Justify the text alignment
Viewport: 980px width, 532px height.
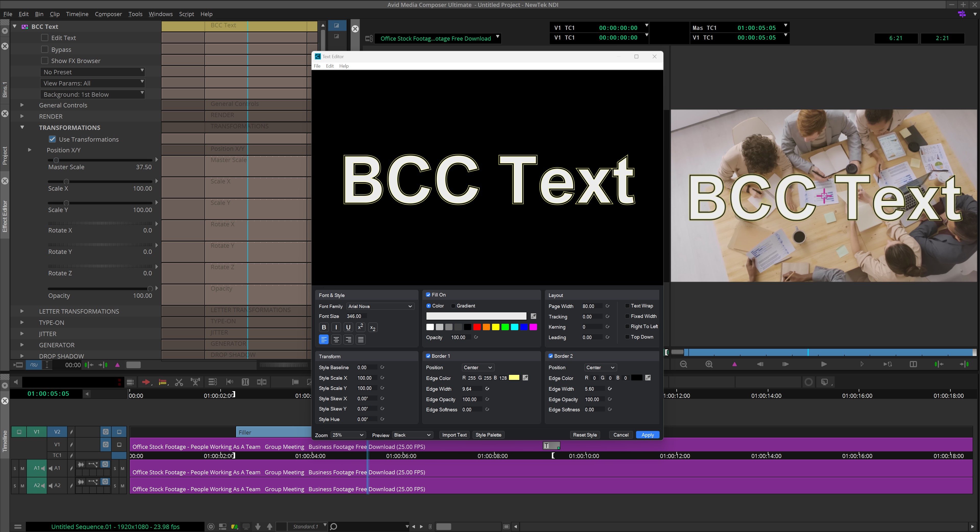361,340
